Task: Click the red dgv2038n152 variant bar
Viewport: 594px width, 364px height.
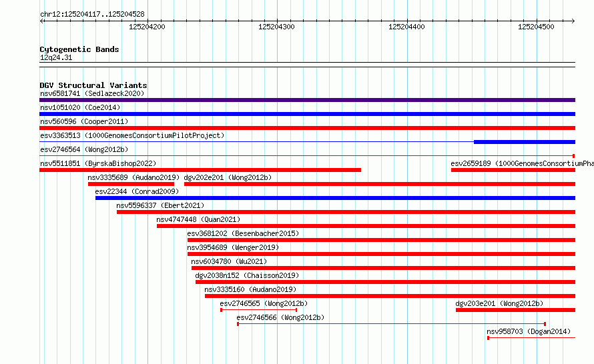Action: tap(385, 282)
